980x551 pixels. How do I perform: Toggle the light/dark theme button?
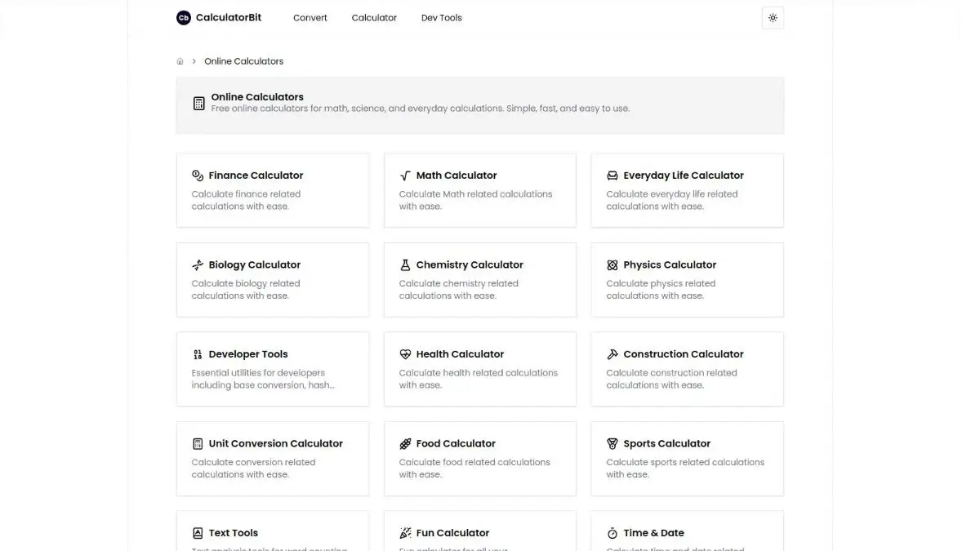coord(773,18)
